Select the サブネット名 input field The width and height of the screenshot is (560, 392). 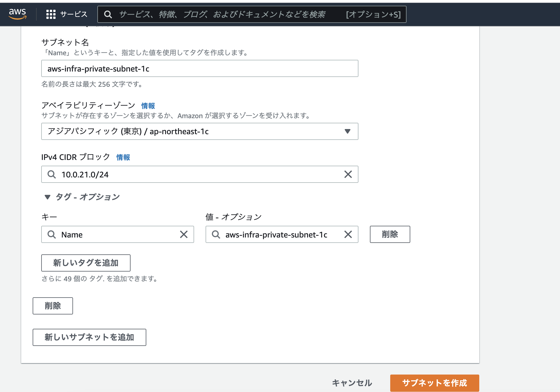click(200, 68)
